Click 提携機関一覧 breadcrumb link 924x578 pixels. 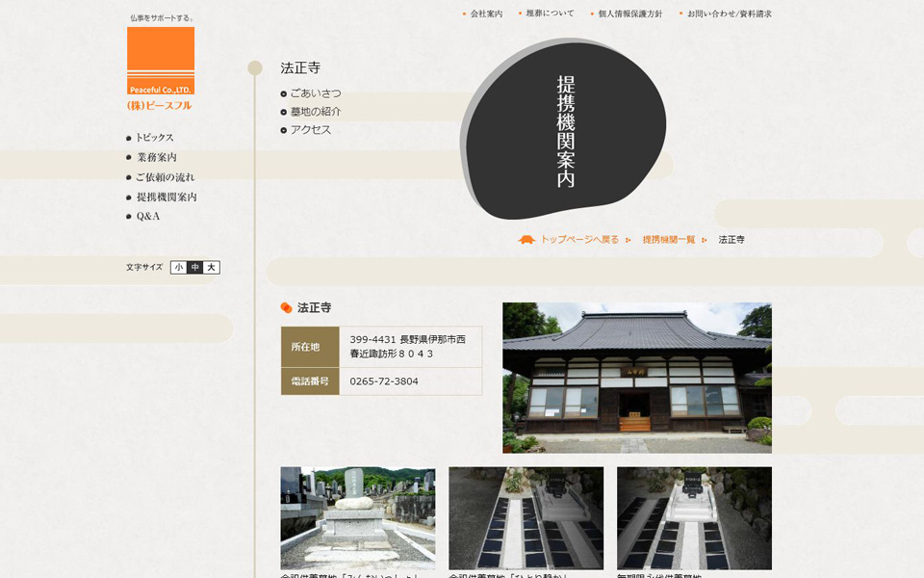(x=669, y=240)
